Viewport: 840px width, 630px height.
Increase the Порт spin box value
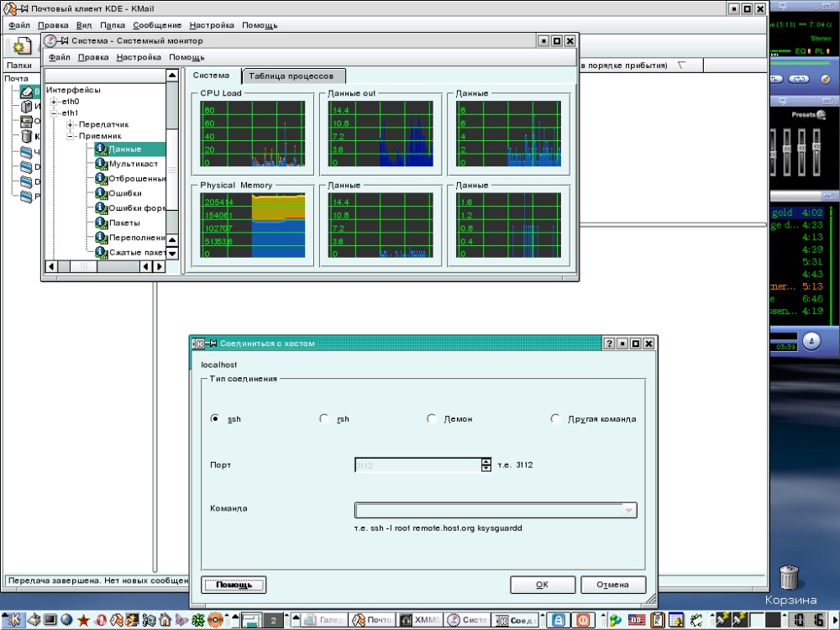click(x=486, y=461)
